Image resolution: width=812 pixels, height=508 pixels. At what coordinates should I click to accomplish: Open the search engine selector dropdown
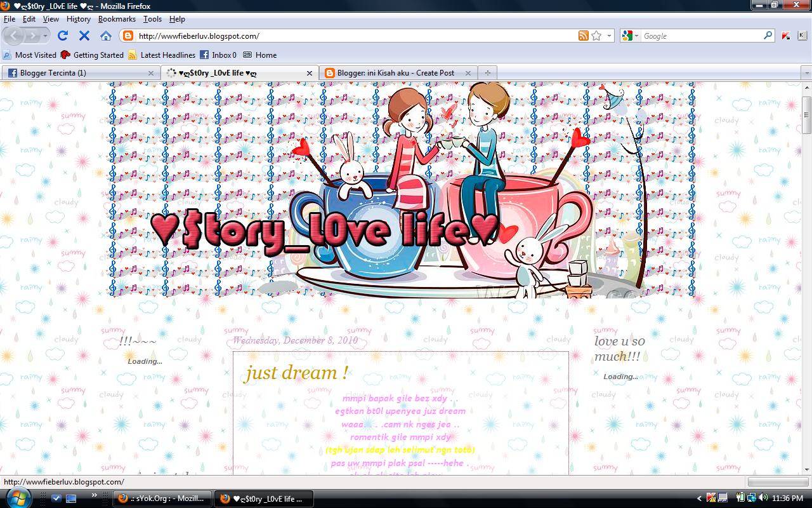click(631, 36)
